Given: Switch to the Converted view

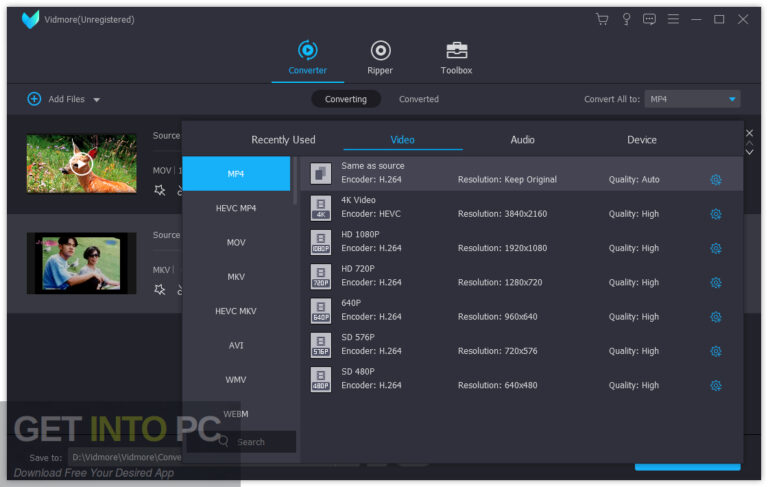Looking at the screenshot, I should pyautogui.click(x=419, y=99).
